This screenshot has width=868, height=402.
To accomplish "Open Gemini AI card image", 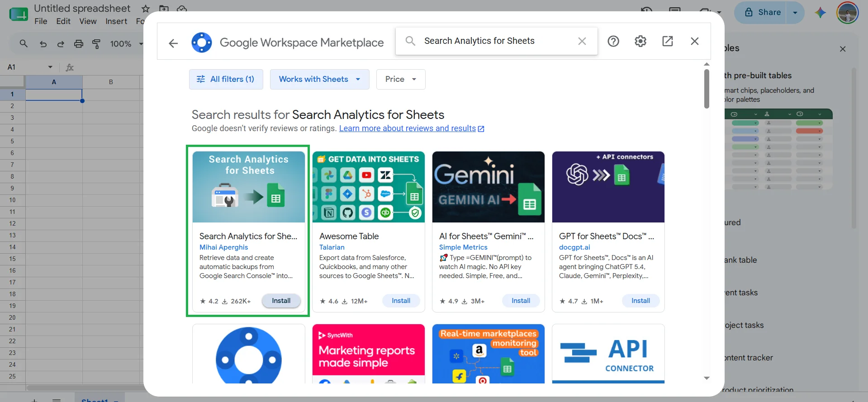I will pyautogui.click(x=489, y=187).
